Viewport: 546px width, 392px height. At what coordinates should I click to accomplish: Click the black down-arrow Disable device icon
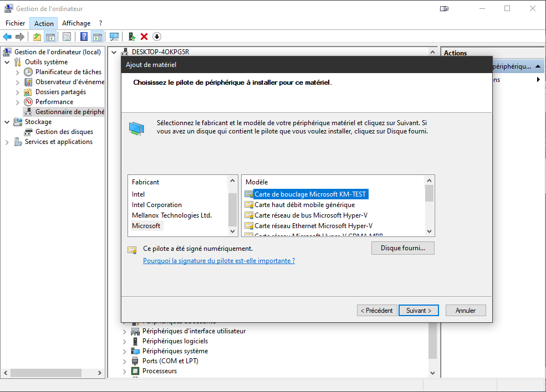157,37
